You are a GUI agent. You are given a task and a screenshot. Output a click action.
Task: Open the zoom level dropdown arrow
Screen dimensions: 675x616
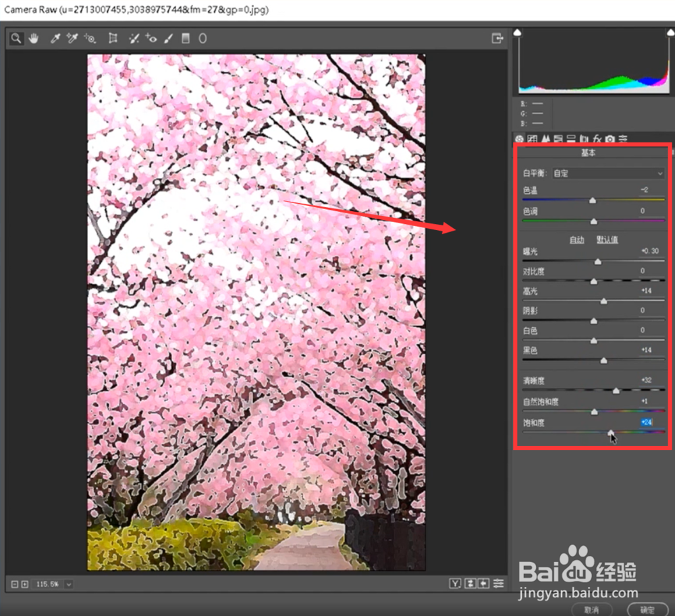(x=69, y=584)
